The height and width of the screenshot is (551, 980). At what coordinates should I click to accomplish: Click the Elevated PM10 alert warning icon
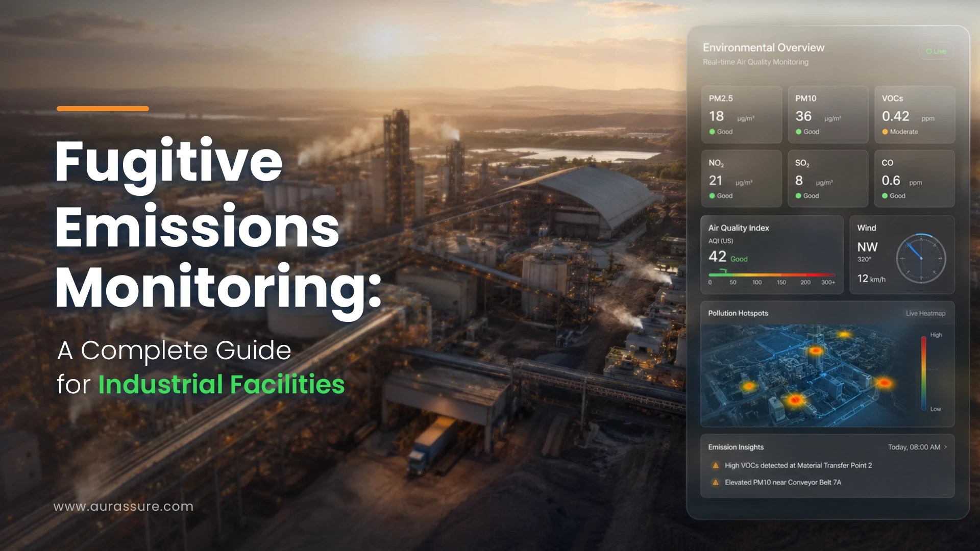coord(716,482)
